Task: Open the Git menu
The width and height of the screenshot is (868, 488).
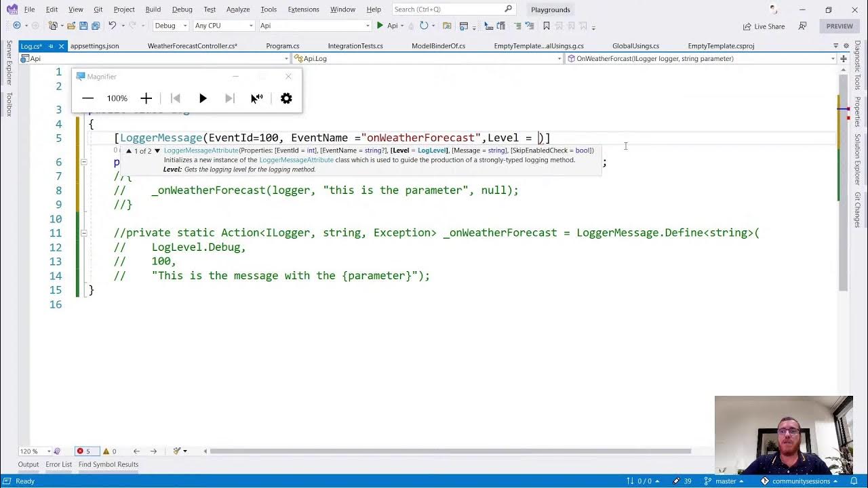Action: tap(98, 9)
